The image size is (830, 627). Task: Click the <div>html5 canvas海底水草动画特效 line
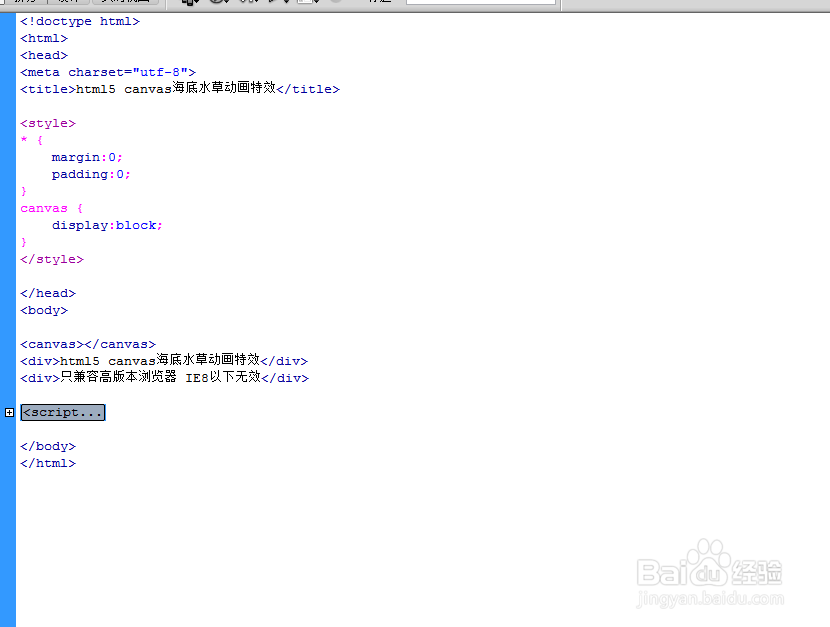164,360
